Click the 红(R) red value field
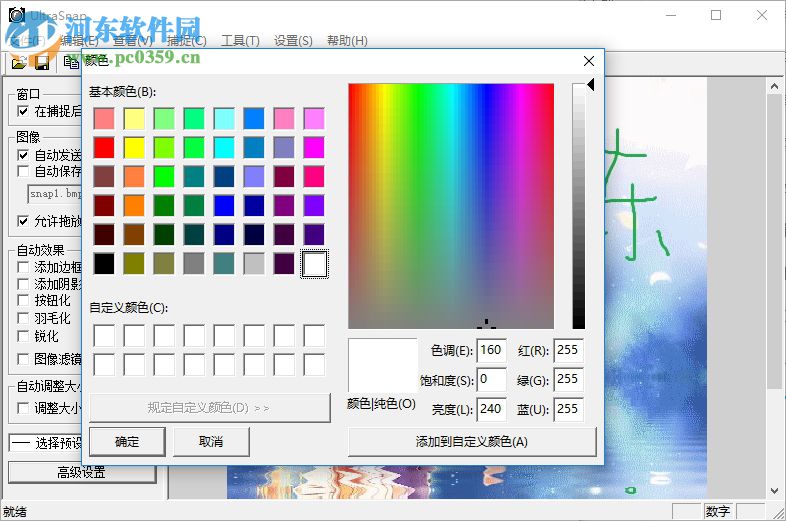The image size is (786, 521). click(568, 350)
